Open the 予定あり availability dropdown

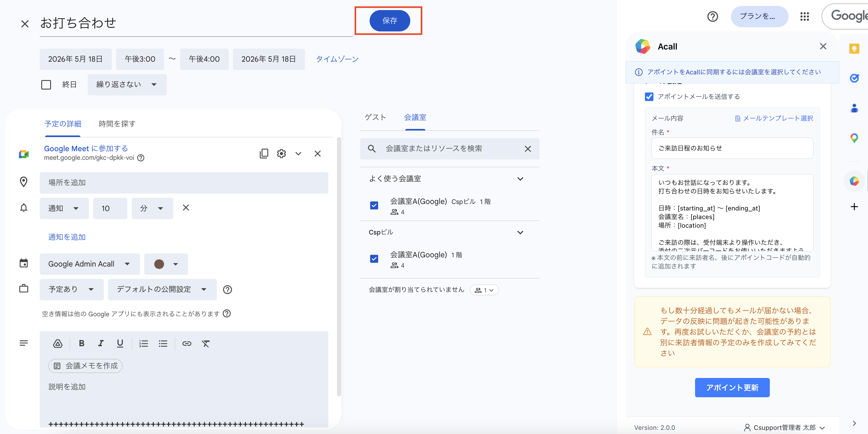[x=71, y=290]
